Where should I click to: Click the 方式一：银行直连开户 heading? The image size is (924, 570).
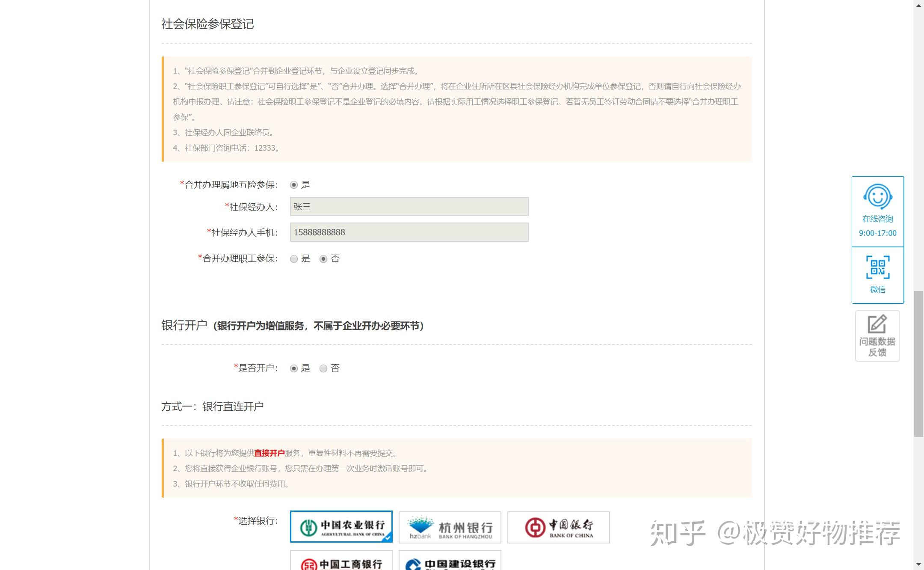coord(213,406)
